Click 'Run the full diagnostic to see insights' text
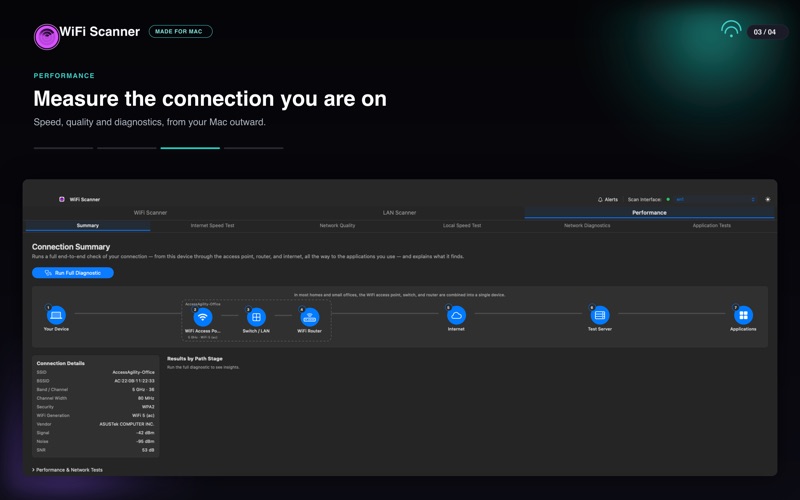The height and width of the screenshot is (500, 800). point(203,367)
